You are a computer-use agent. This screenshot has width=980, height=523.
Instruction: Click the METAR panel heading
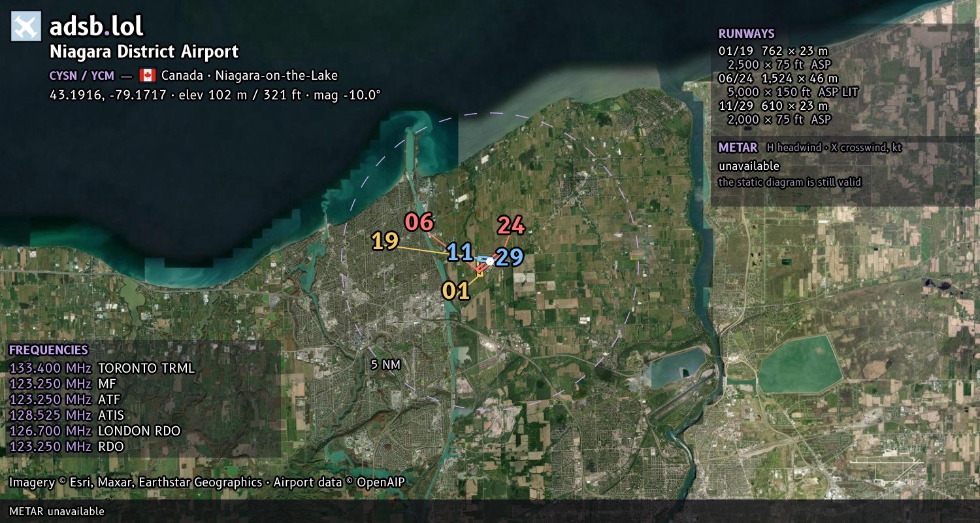738,148
